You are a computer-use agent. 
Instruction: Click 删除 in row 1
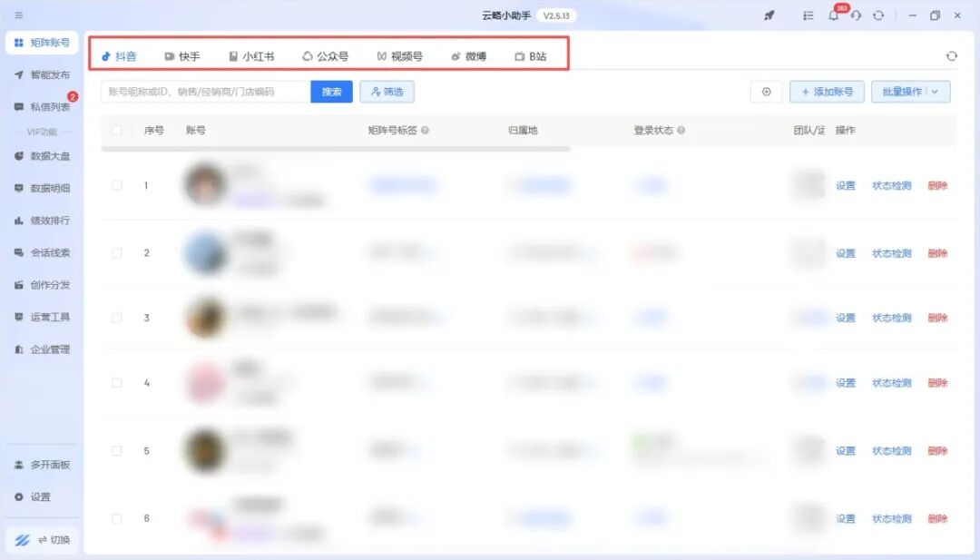937,186
